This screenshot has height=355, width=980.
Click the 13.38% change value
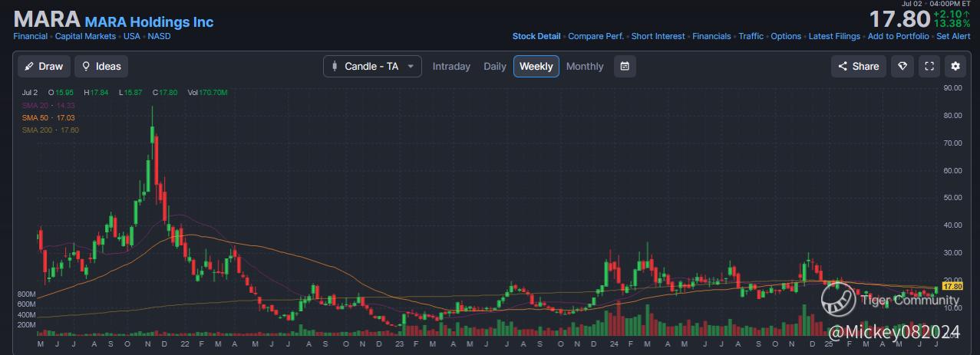click(952, 24)
